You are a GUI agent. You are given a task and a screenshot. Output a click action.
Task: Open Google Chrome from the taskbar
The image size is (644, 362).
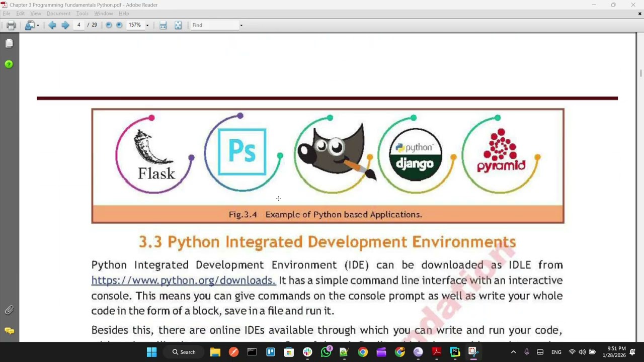tap(363, 352)
